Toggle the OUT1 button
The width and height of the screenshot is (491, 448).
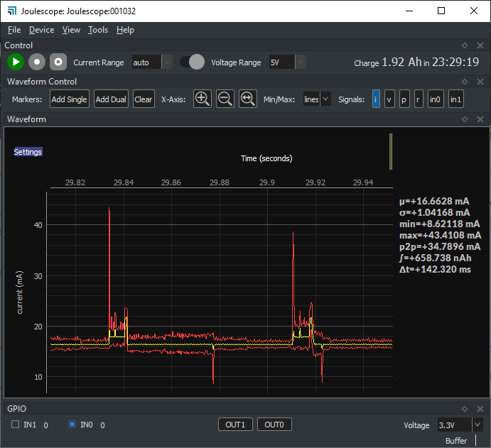235,425
